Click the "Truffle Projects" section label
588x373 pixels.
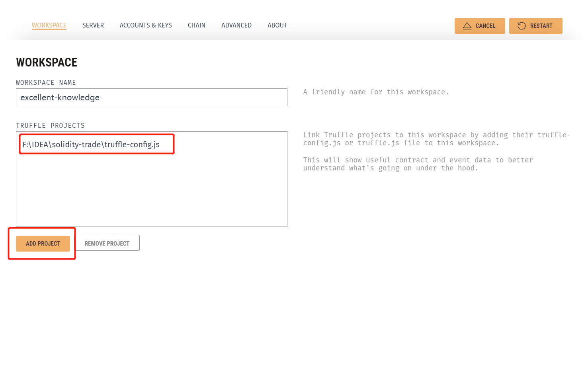(x=50, y=125)
